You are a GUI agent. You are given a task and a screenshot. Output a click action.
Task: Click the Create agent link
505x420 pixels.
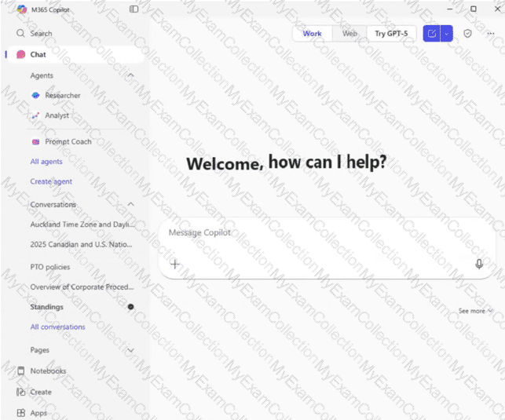51,181
